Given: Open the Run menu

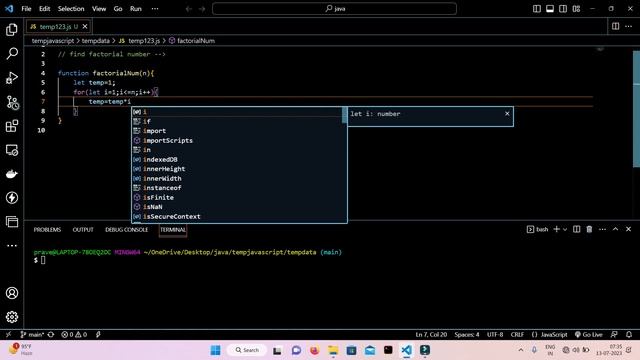Looking at the screenshot, I should (136, 9).
